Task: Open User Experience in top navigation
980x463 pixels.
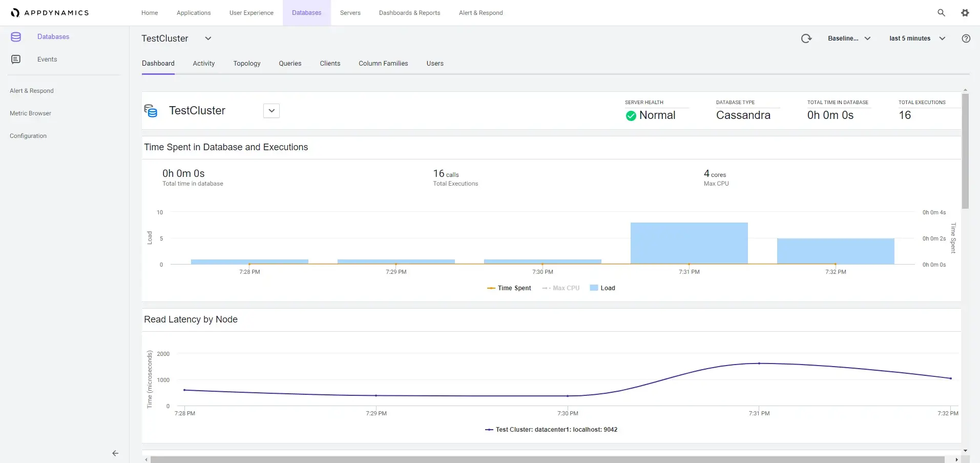Action: pos(252,13)
